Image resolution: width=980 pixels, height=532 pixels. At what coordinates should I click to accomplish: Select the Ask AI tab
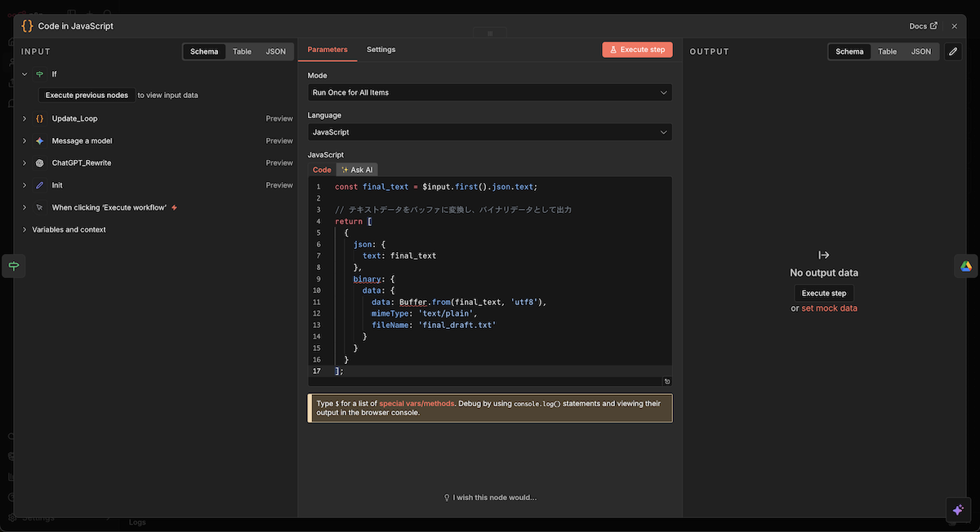357,170
